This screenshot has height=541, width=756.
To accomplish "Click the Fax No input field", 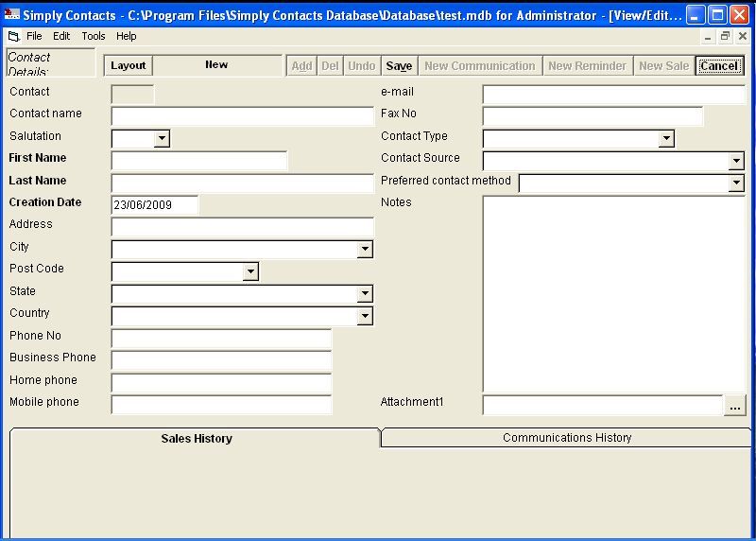I will (x=593, y=116).
